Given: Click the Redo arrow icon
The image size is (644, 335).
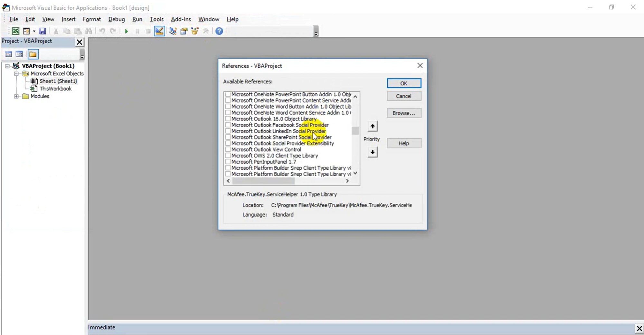Looking at the screenshot, I should (113, 31).
